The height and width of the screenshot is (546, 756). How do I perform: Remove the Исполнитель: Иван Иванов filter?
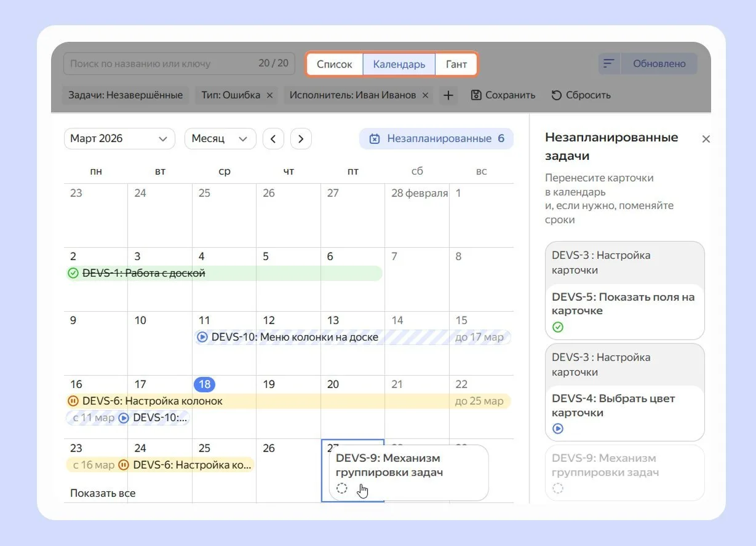point(425,95)
